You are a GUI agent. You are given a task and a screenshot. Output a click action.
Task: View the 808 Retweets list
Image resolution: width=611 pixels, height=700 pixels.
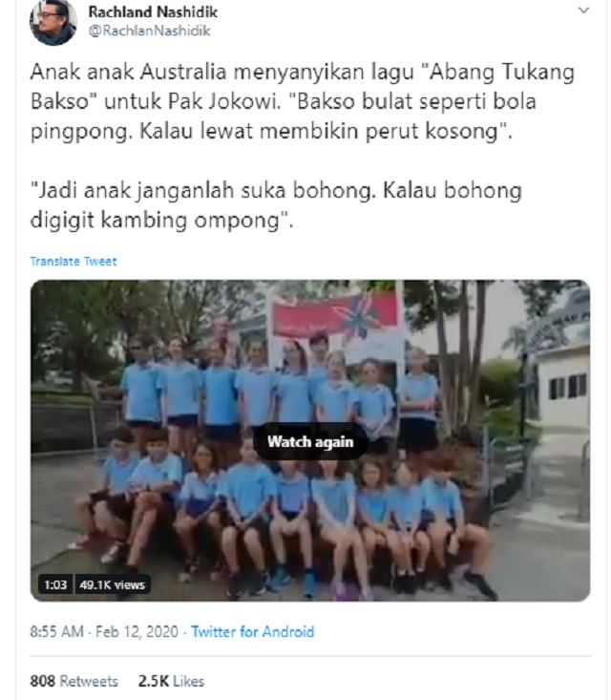(x=74, y=681)
